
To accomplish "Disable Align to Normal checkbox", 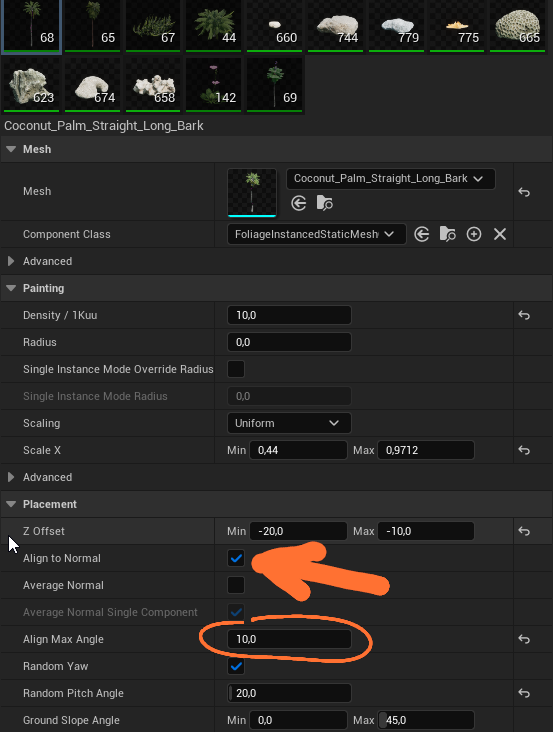I will [236, 558].
